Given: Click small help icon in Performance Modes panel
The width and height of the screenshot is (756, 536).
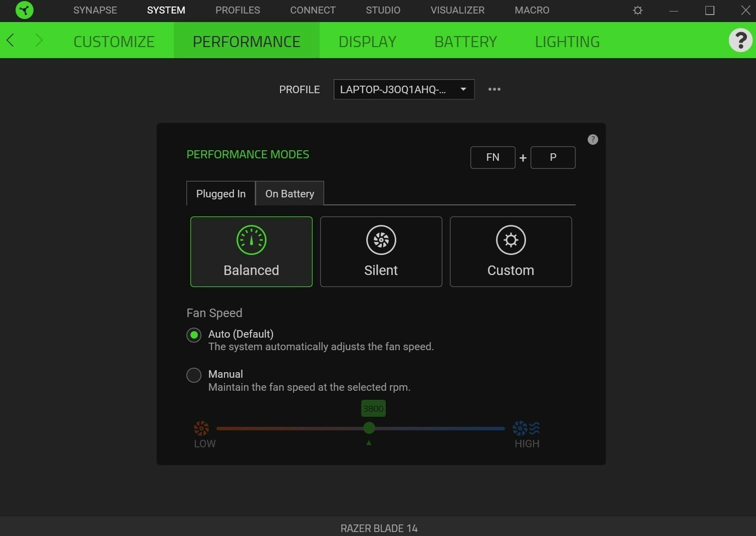Looking at the screenshot, I should [x=593, y=140].
